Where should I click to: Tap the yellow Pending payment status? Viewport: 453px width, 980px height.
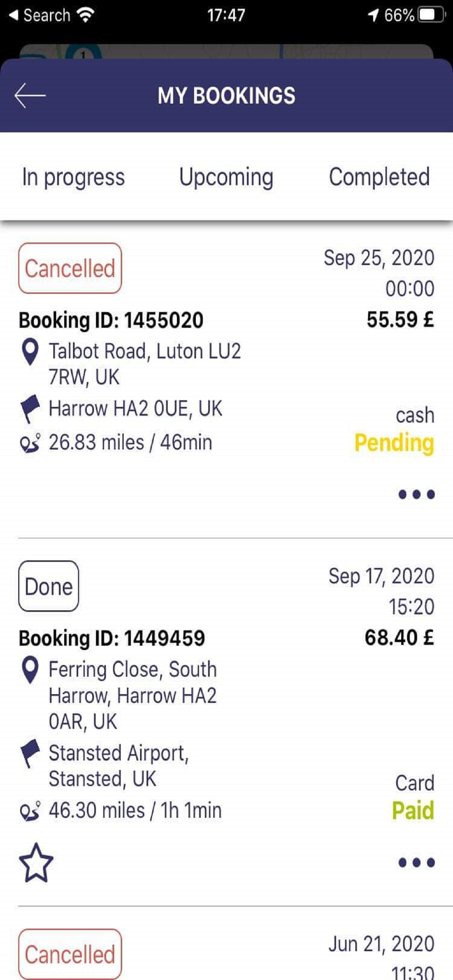[x=394, y=443]
